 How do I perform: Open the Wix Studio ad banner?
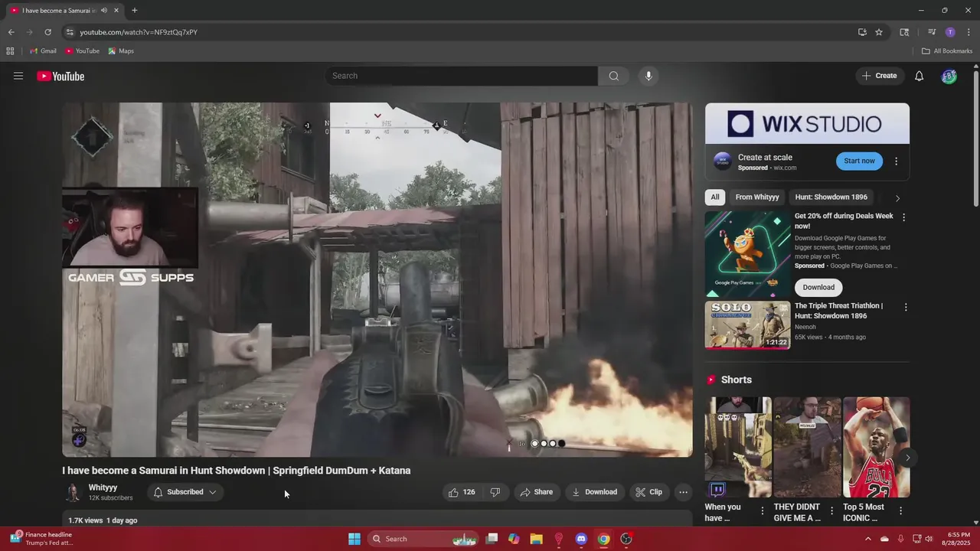(x=807, y=123)
